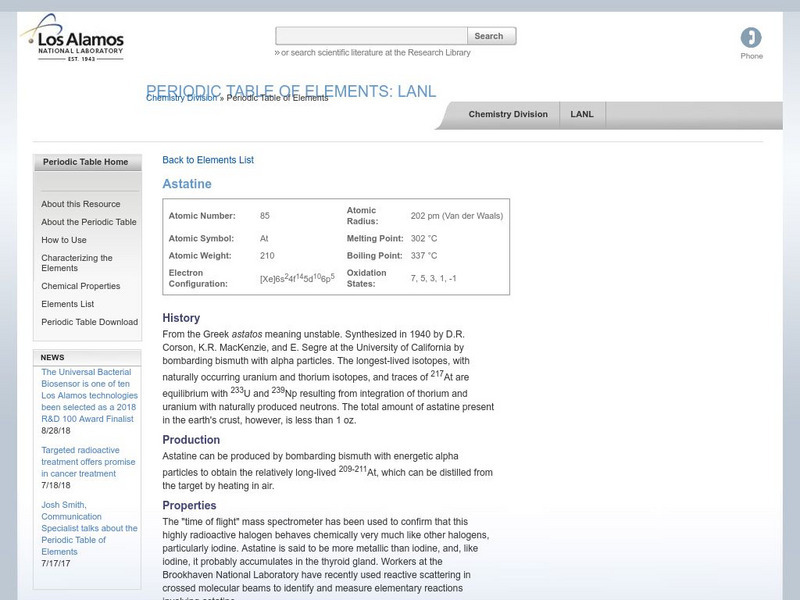Open the Chemistry Division breadcrumb link

[181, 98]
